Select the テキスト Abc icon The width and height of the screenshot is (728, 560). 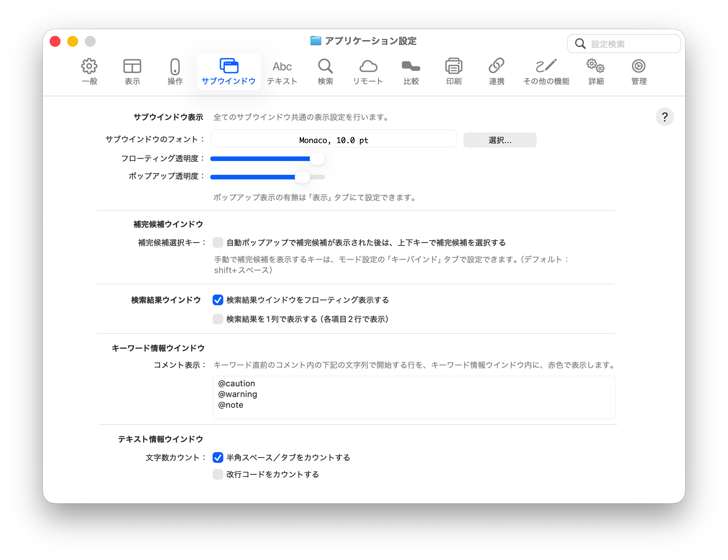[x=282, y=67]
